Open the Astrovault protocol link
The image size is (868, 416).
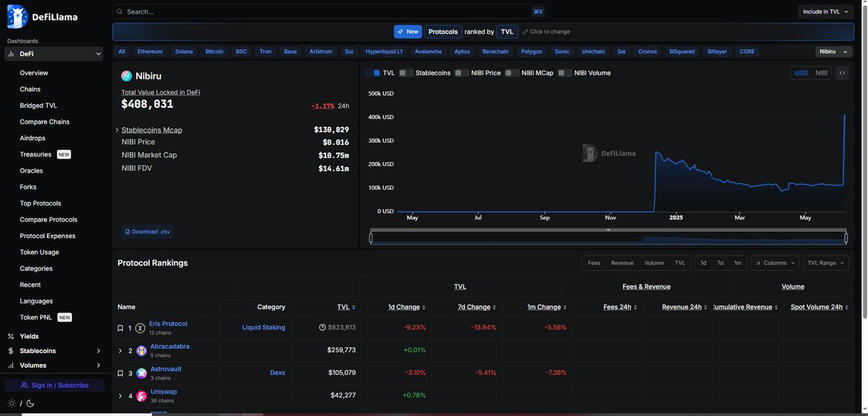click(x=166, y=369)
